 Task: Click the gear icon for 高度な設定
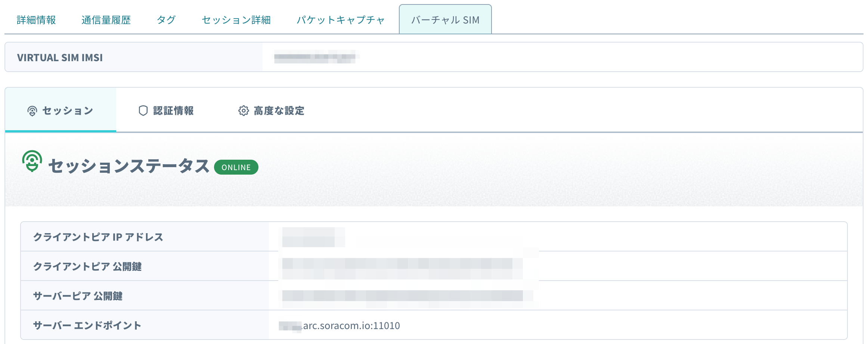point(244,111)
